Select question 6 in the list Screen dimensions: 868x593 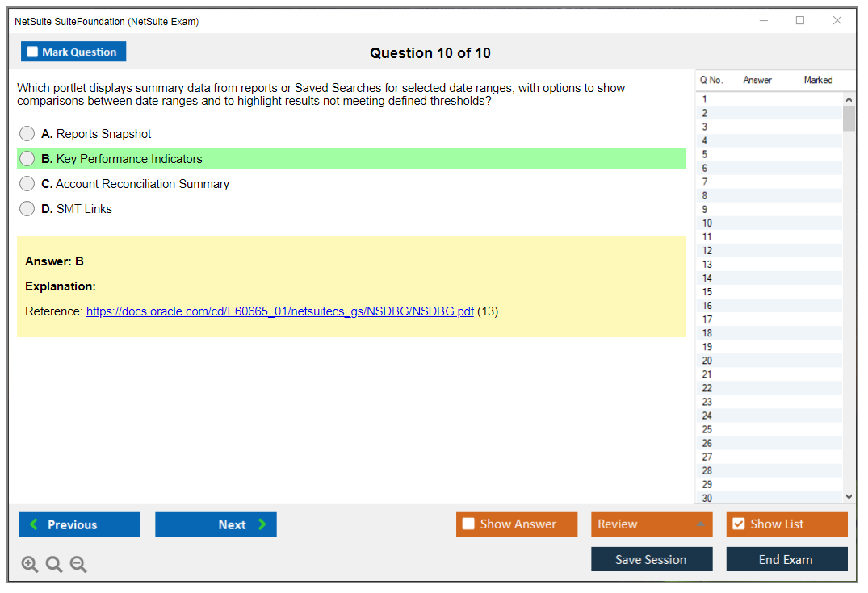[769, 168]
